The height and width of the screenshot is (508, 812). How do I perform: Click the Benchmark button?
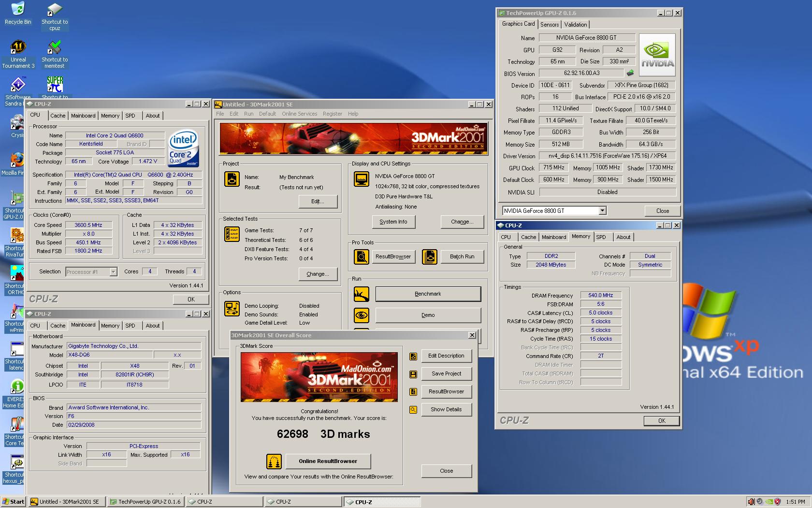point(428,294)
